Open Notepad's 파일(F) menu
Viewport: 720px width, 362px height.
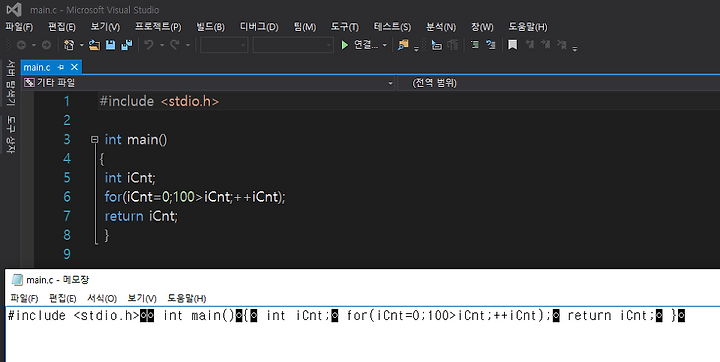[x=24, y=298]
